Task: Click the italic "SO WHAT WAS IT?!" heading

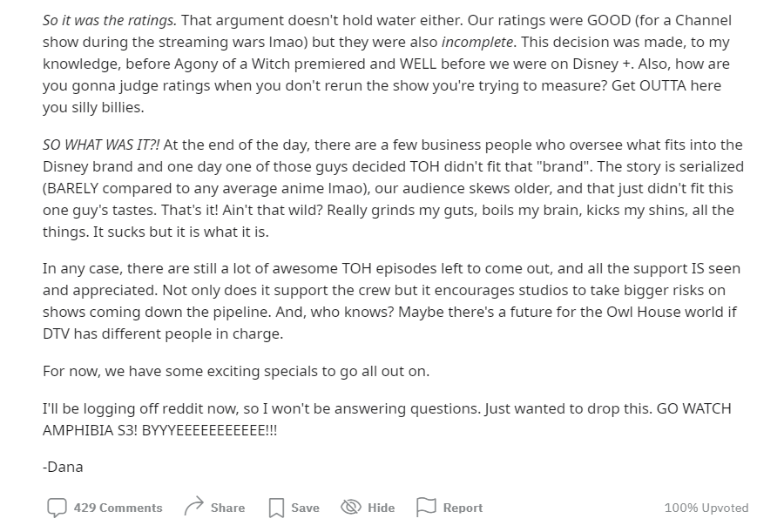Action: coord(101,145)
